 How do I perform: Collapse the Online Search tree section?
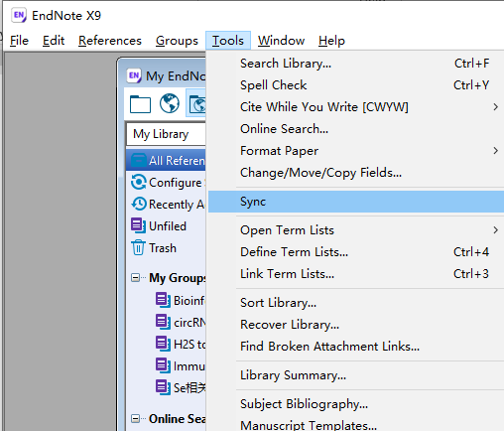point(135,419)
